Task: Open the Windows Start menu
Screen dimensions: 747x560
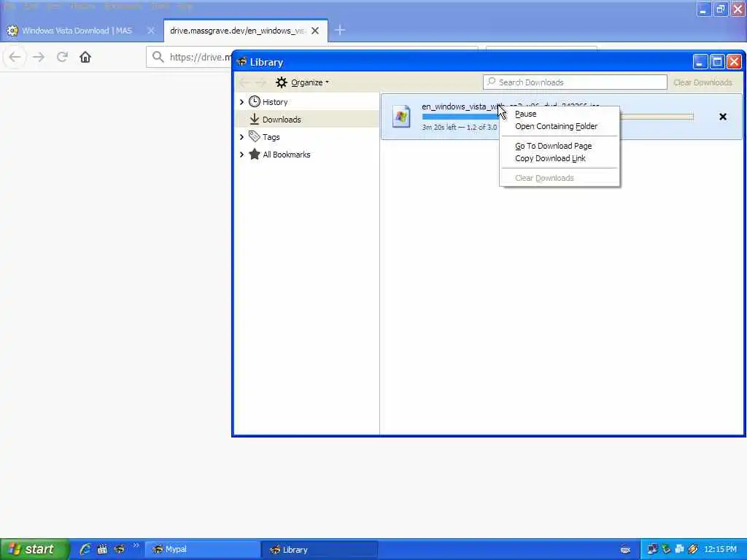Action: tap(35, 550)
